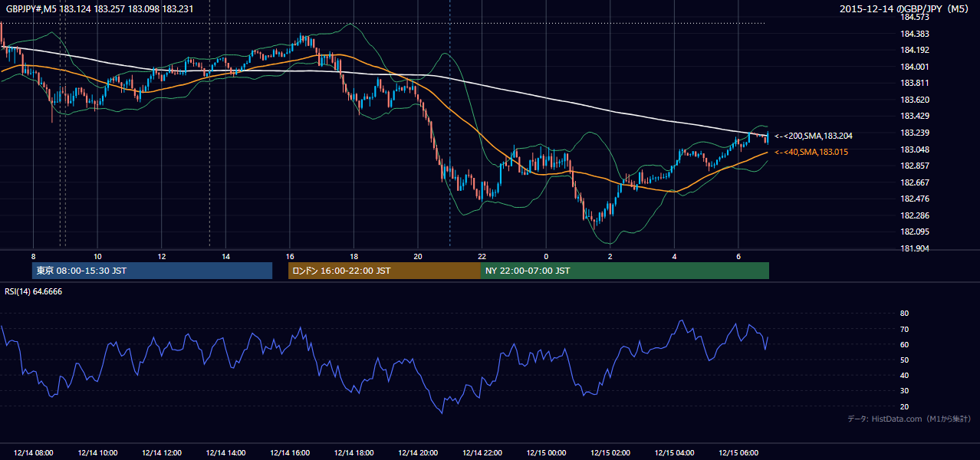Click the RSI 80 level label

pyautogui.click(x=904, y=314)
